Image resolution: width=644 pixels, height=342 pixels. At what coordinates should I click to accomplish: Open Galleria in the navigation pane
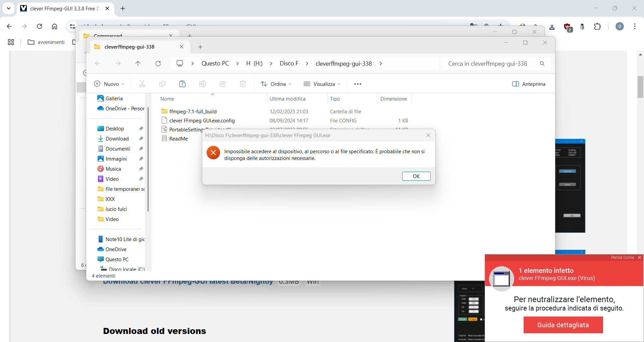click(114, 99)
